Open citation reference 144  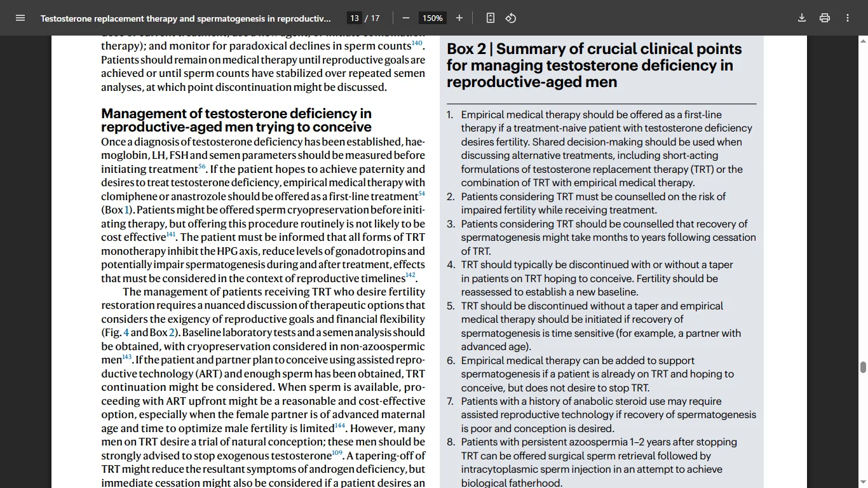pos(340,426)
